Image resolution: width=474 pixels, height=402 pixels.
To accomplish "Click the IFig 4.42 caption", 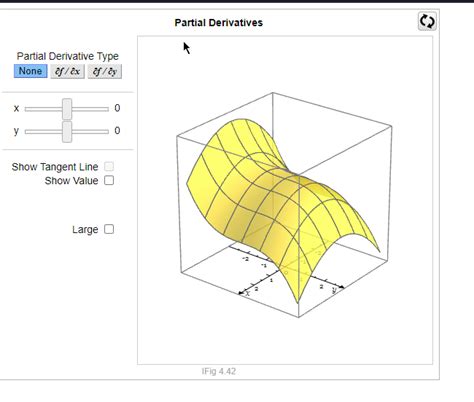I will pyautogui.click(x=219, y=371).
